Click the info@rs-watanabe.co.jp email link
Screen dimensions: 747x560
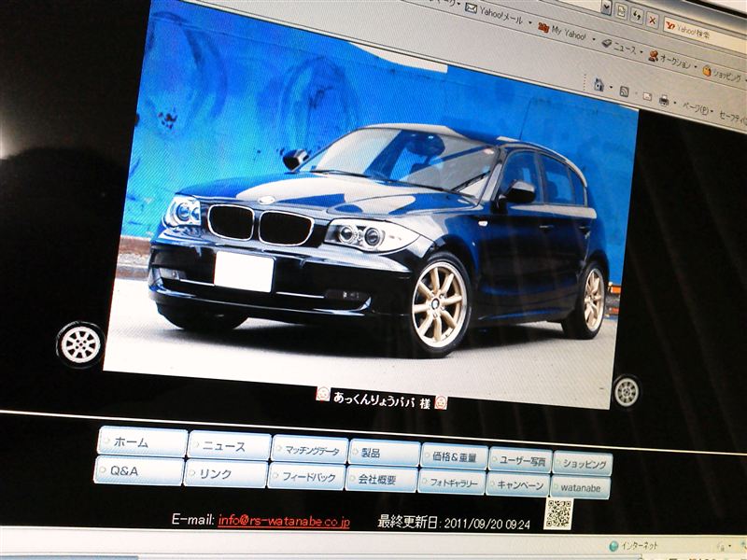284,521
